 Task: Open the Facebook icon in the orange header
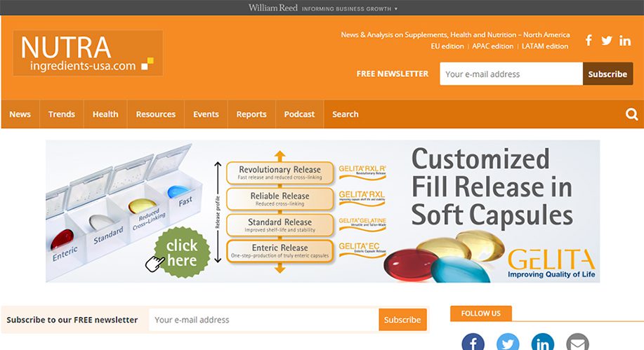[x=589, y=40]
